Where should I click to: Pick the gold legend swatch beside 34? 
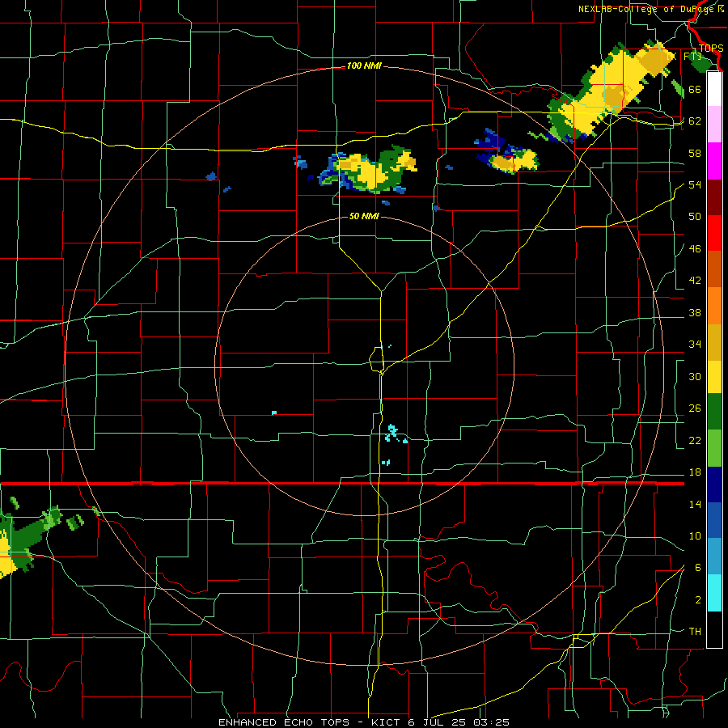click(714, 342)
